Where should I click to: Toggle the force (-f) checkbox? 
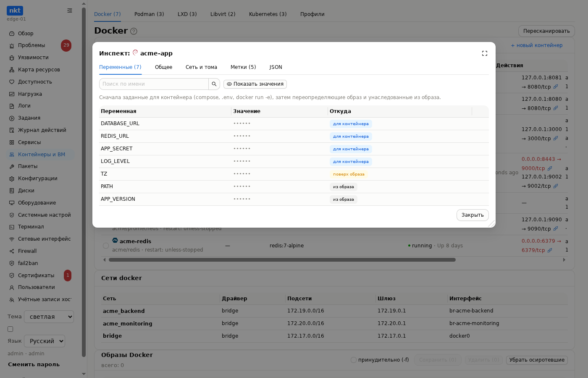point(354,360)
